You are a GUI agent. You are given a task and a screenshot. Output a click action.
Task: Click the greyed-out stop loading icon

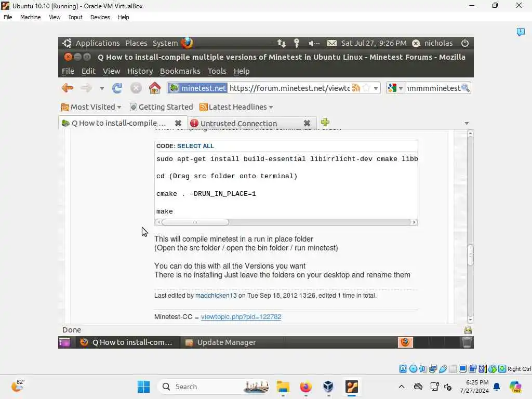pos(136,88)
